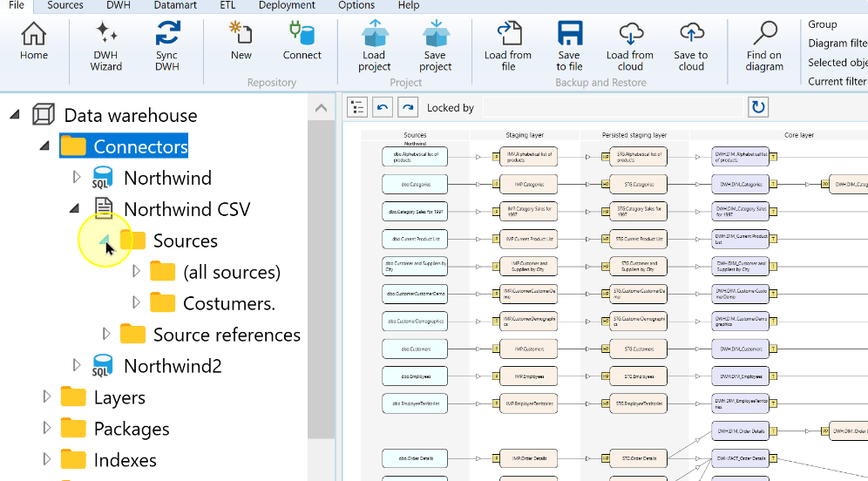Select the dbo.Categories source node
868x481 pixels.
[x=415, y=184]
